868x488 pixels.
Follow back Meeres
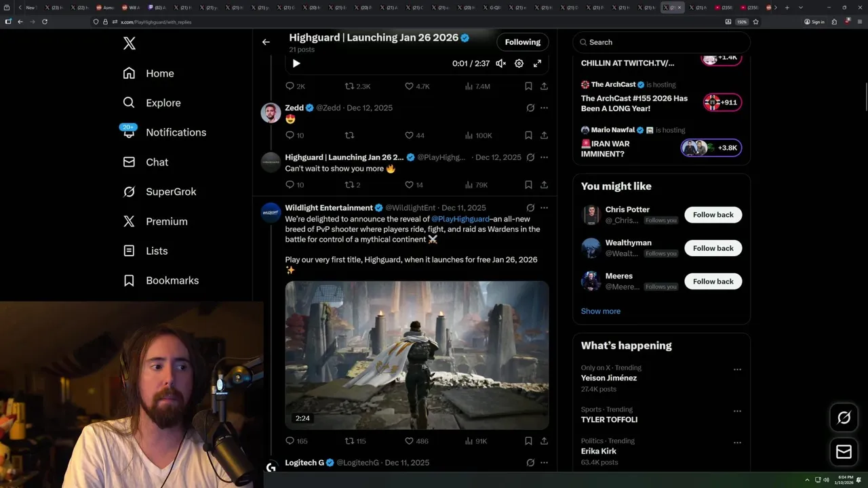pos(713,281)
